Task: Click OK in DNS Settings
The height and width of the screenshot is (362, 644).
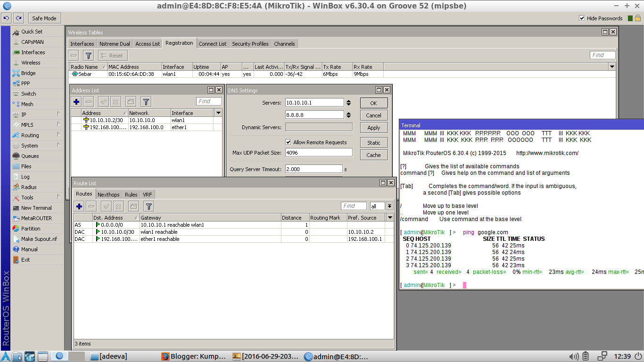Action: pos(374,103)
